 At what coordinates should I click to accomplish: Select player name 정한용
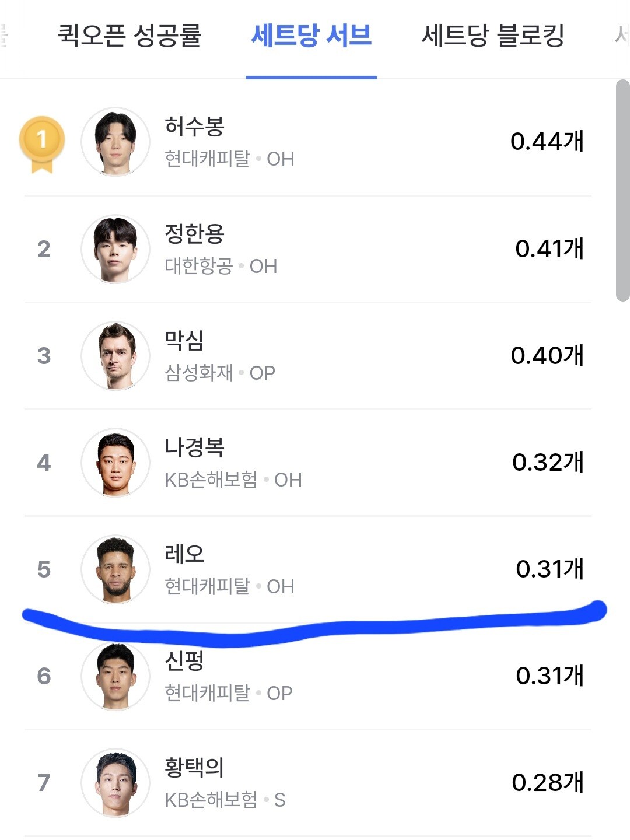194,233
